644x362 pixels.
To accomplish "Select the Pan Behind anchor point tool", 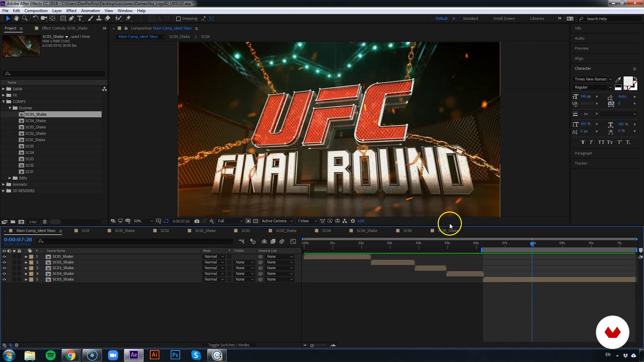I will (52, 18).
